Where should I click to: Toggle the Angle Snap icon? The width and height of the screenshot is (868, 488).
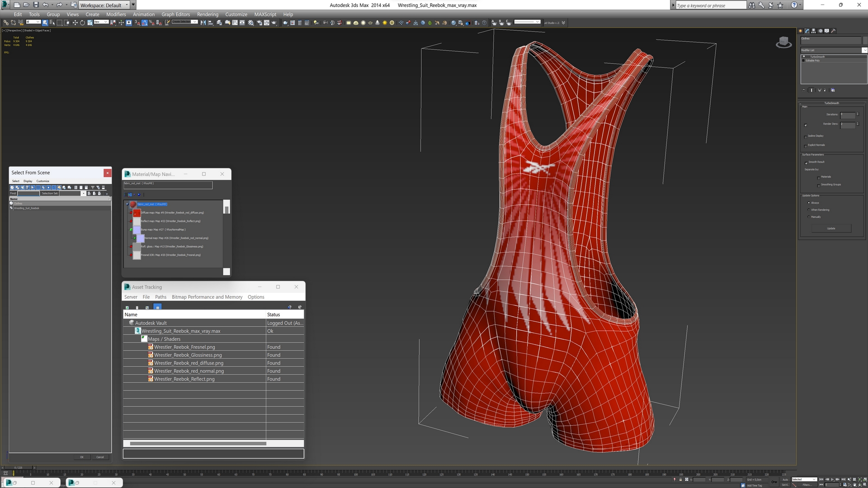pyautogui.click(x=144, y=23)
